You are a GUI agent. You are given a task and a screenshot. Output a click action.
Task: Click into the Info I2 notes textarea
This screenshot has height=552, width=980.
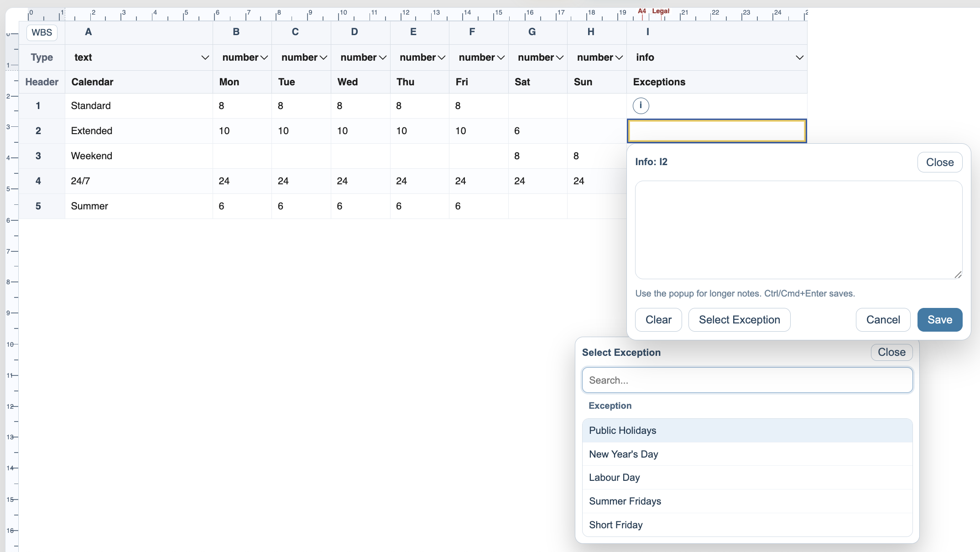(799, 230)
